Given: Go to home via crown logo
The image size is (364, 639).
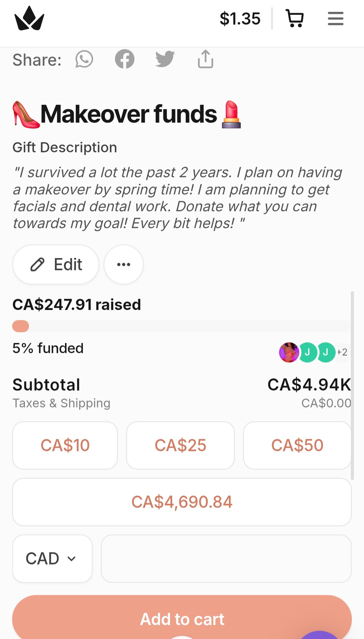Looking at the screenshot, I should 29,19.
